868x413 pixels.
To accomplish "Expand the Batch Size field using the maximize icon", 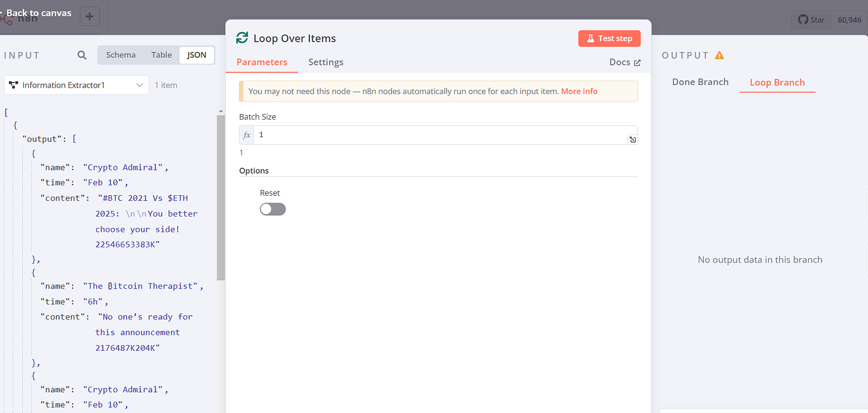I will [x=632, y=139].
